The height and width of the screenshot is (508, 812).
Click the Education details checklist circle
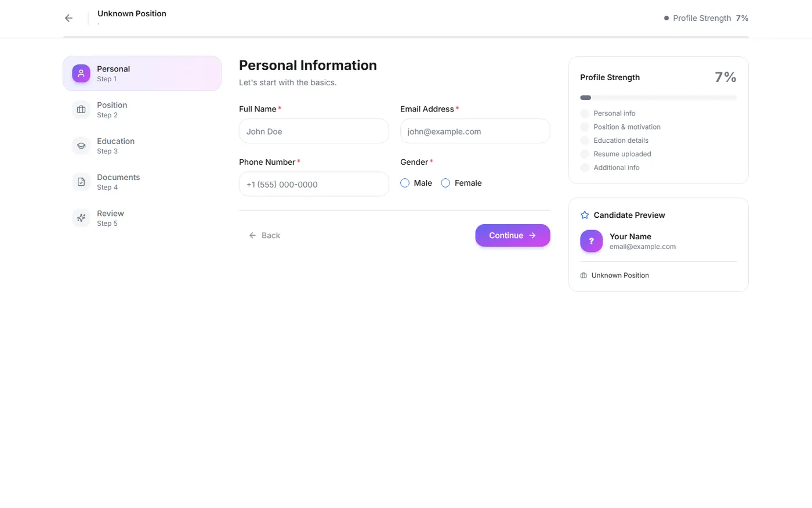pos(585,140)
